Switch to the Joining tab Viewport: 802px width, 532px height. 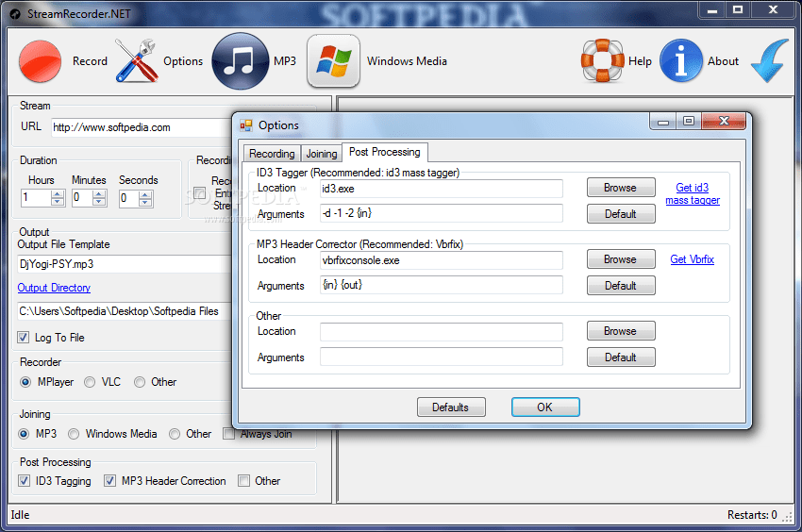(x=321, y=154)
